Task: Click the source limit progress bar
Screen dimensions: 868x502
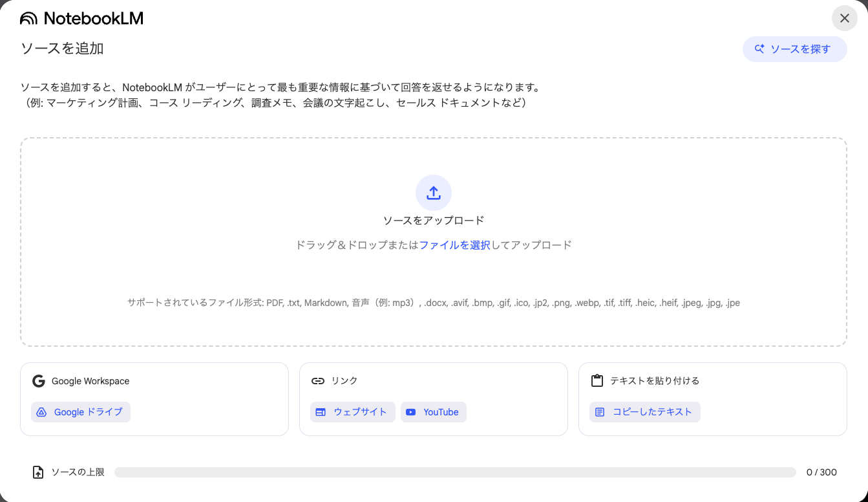Action: pyautogui.click(x=454, y=472)
